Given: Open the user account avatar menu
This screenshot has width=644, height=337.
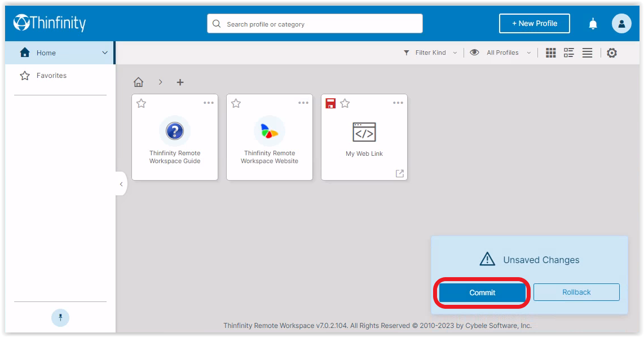Looking at the screenshot, I should [x=621, y=23].
